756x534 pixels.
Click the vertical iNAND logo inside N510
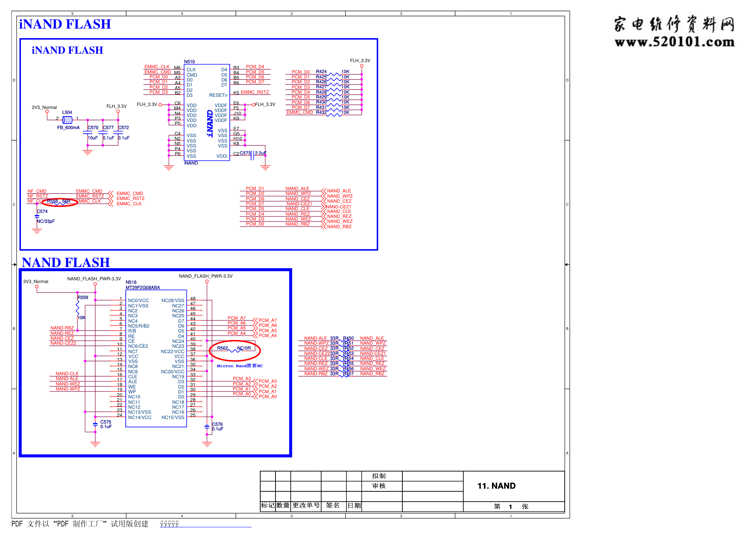[210, 123]
